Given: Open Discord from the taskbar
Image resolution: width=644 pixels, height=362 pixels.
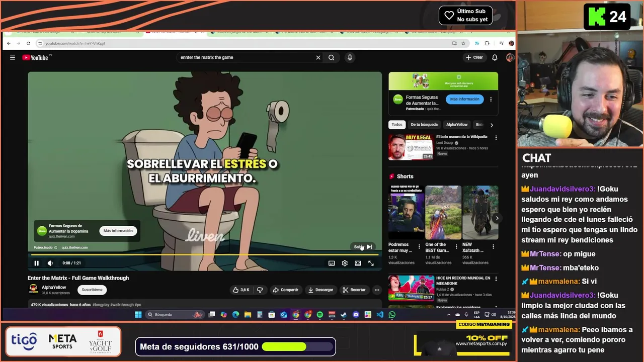Looking at the screenshot, I should coord(356,315).
